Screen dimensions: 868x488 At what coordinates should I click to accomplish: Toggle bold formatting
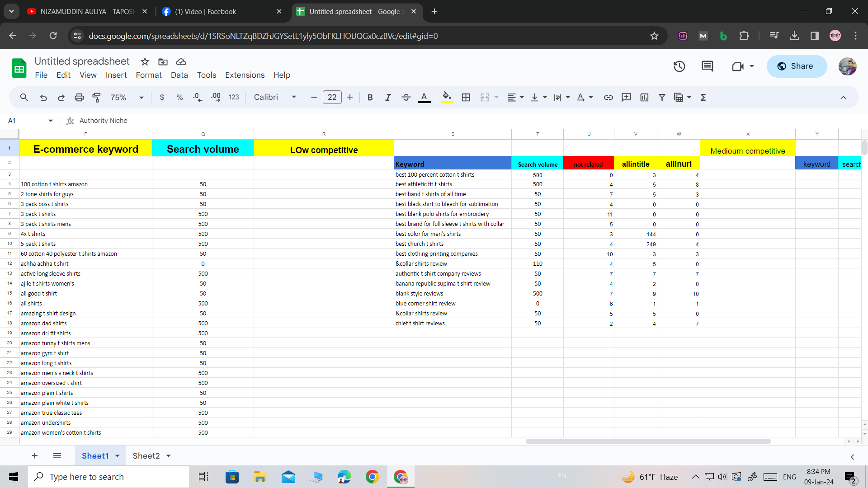[x=370, y=97]
